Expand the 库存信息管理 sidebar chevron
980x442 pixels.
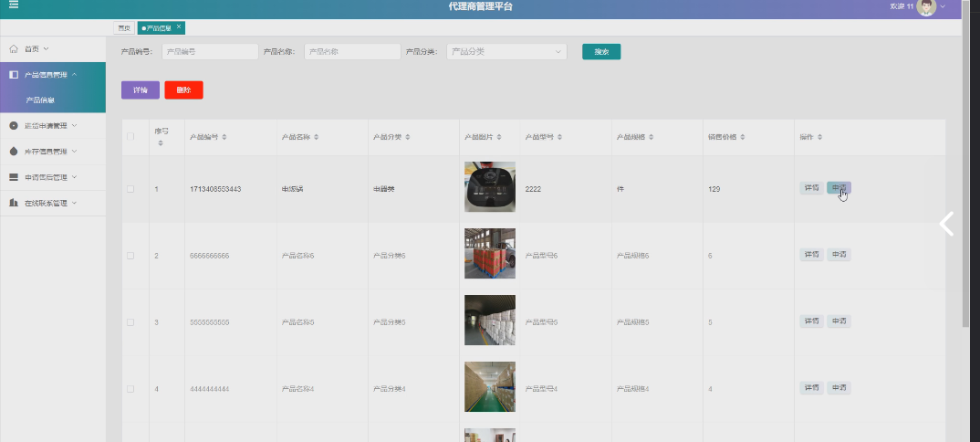[75, 152]
